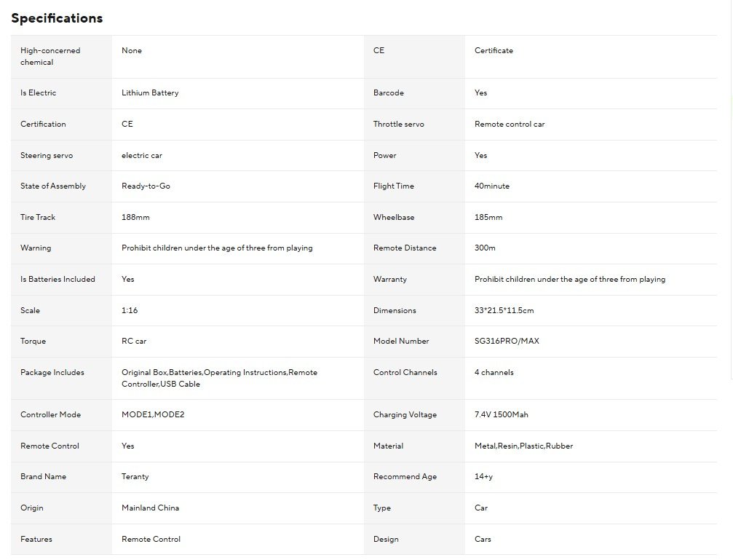Click the Specifications heading
Screen dimensions: 733x560
click(57, 18)
